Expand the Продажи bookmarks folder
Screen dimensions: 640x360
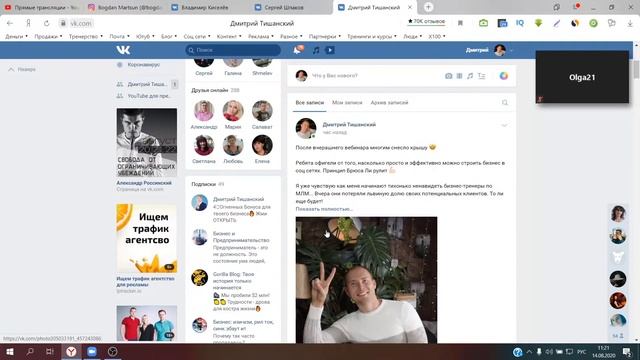[48, 36]
